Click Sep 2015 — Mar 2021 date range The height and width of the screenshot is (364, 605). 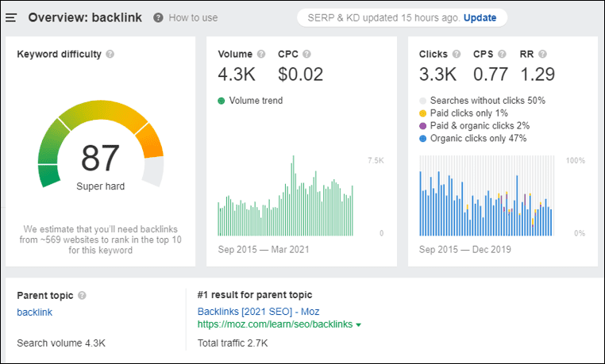coord(264,250)
